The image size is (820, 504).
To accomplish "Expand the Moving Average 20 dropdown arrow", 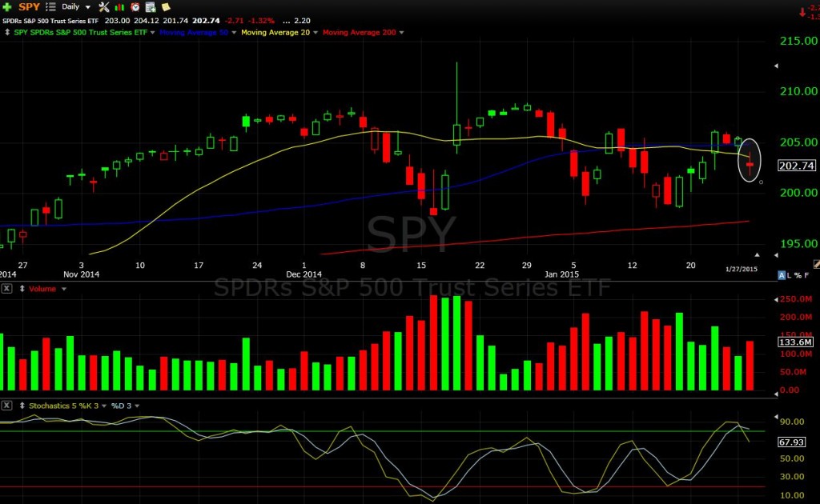I will pos(316,32).
